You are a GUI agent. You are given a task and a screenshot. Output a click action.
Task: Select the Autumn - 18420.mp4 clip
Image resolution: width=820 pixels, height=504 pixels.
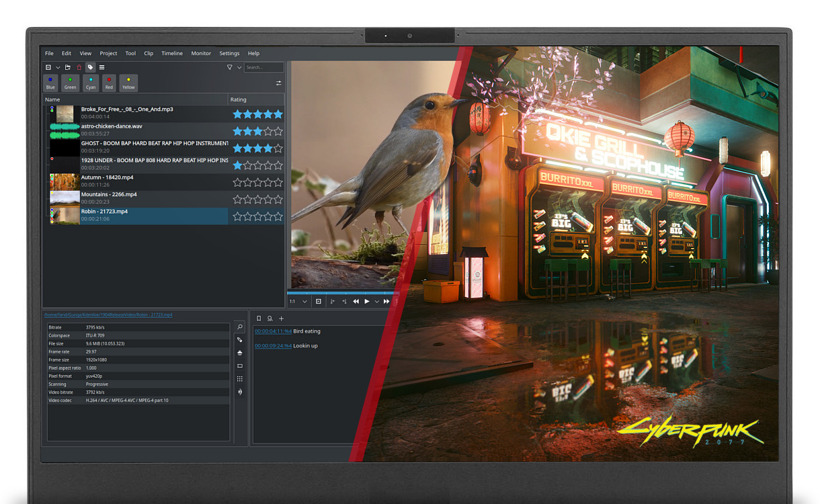(107, 177)
